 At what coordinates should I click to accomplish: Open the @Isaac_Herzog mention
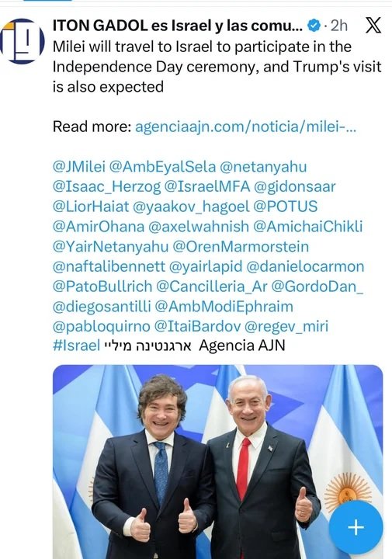pyautogui.click(x=107, y=187)
